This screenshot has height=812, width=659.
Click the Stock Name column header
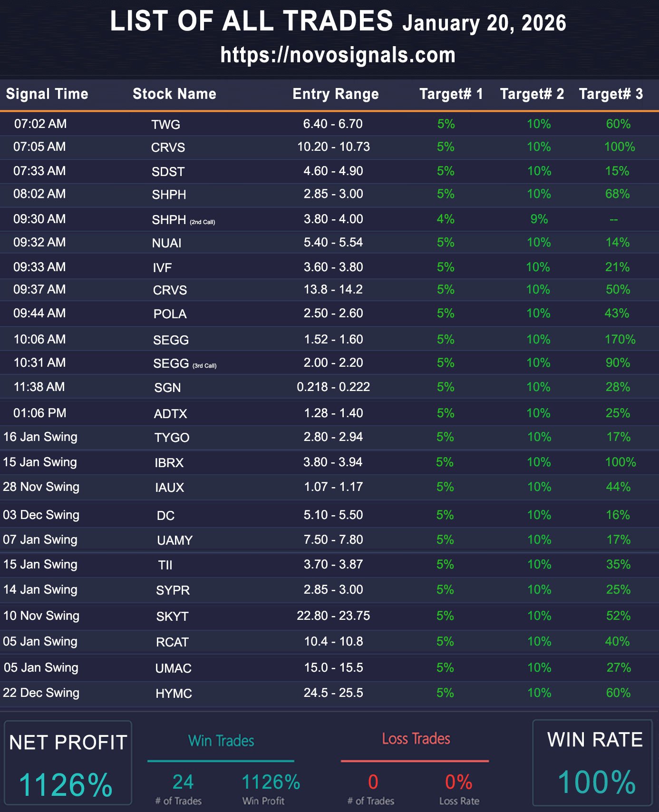(174, 94)
